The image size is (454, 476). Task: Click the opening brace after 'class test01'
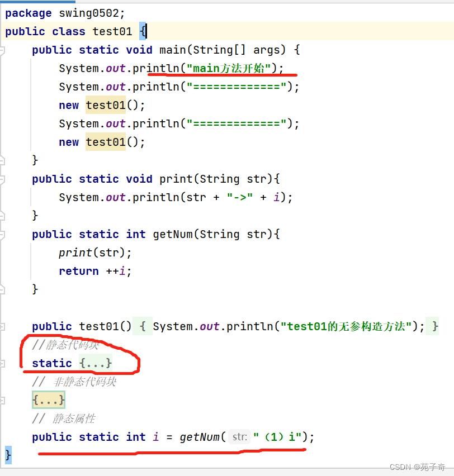point(143,31)
